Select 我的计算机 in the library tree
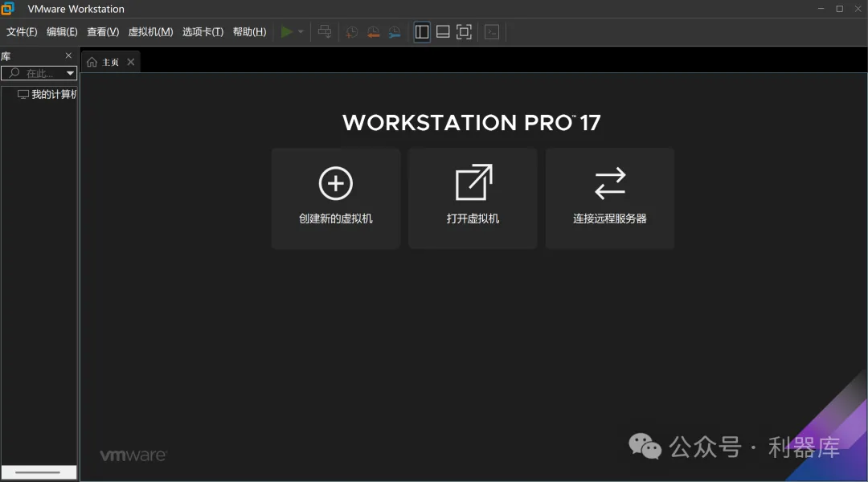Screen dimensions: 868x482 pyautogui.click(x=47, y=94)
